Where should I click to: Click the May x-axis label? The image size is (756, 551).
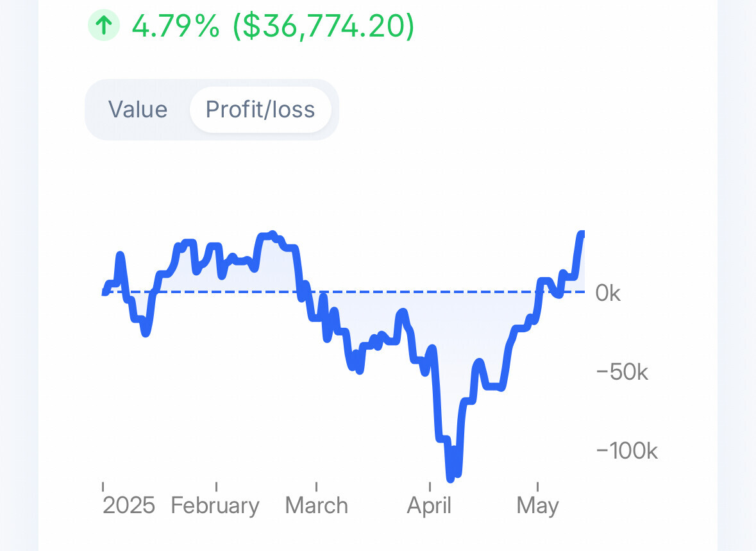[537, 505]
